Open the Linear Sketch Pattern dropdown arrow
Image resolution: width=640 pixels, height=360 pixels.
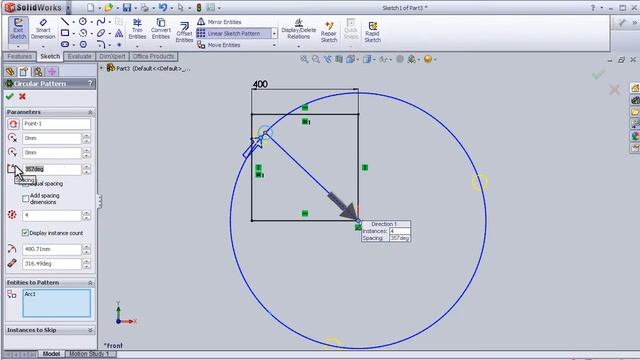tap(274, 33)
